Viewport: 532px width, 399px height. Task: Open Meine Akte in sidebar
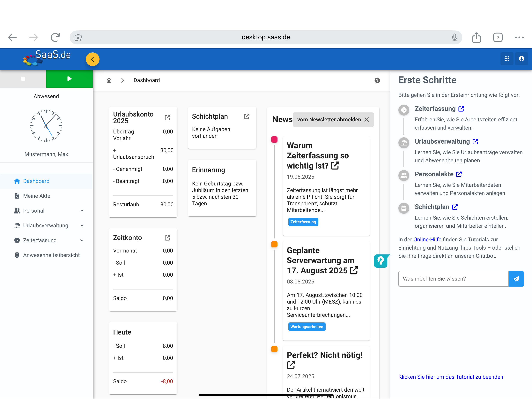point(37,196)
